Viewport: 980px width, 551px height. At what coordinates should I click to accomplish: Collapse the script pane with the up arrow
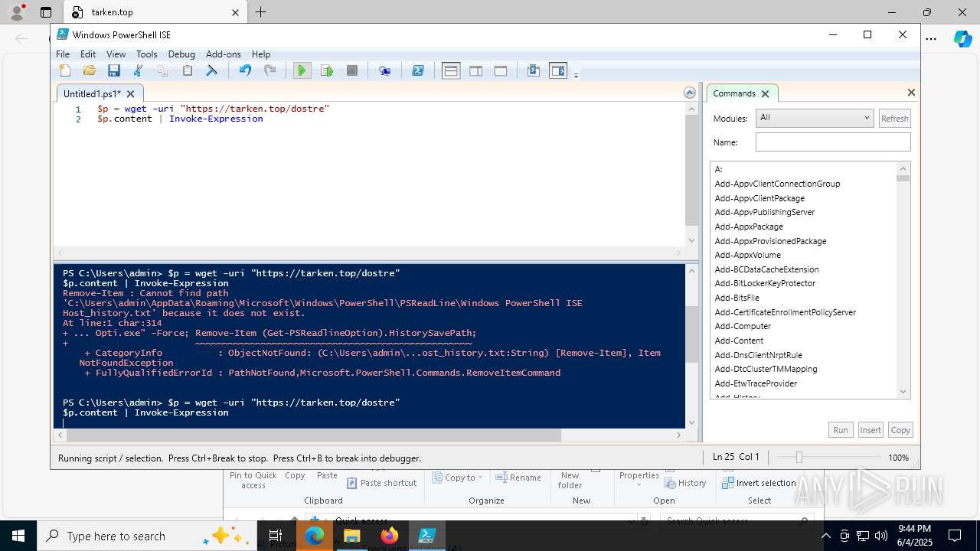[x=690, y=93]
